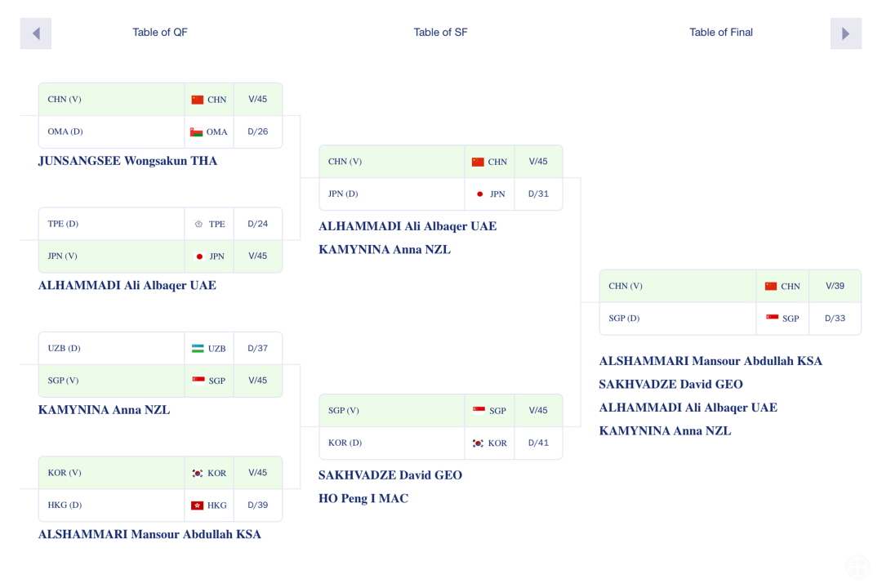This screenshot has width=882, height=588.
Task: Click the Uzbekistan flag icon
Action: click(x=198, y=348)
